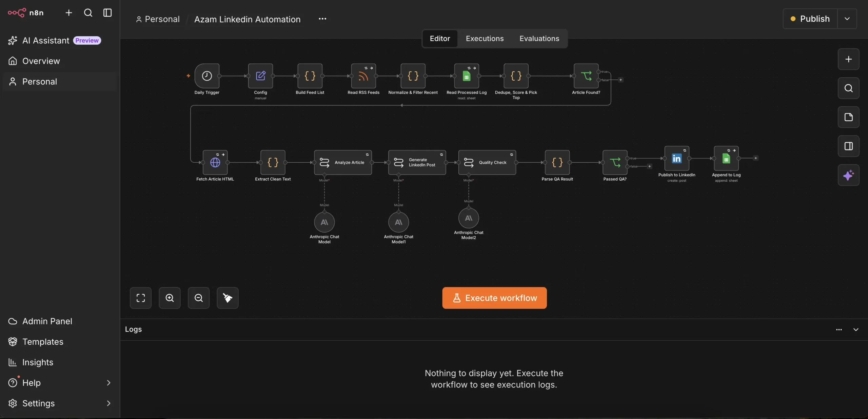
Task: Collapse the Logs panel chevron
Action: click(856, 330)
